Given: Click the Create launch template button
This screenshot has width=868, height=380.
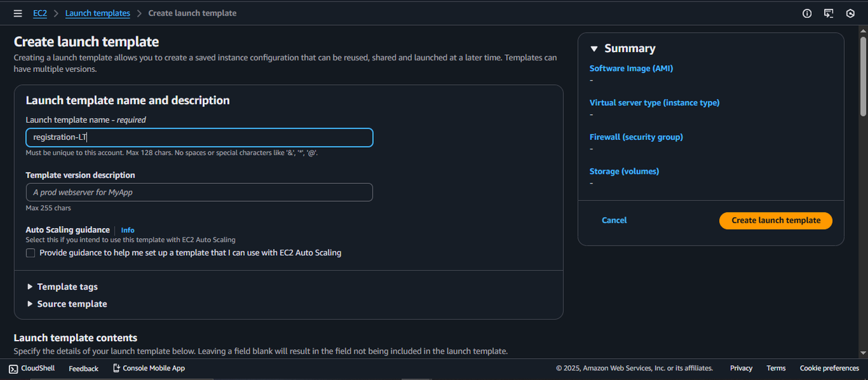Looking at the screenshot, I should click(776, 221).
